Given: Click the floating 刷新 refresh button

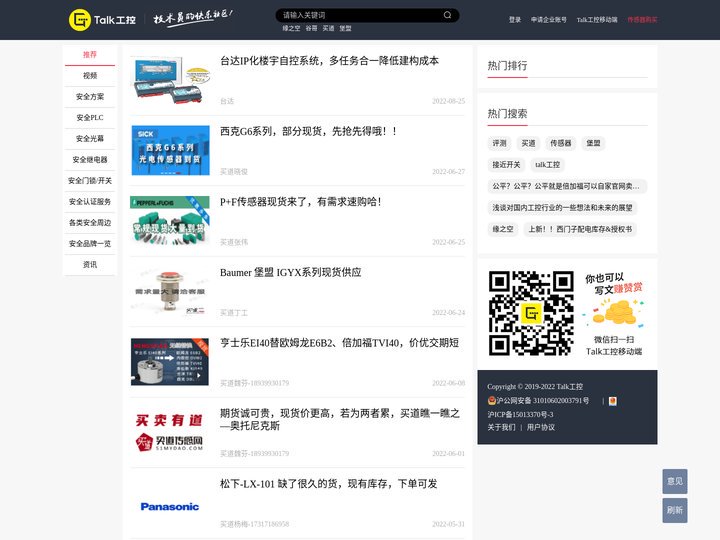Looking at the screenshot, I should coord(675,510).
